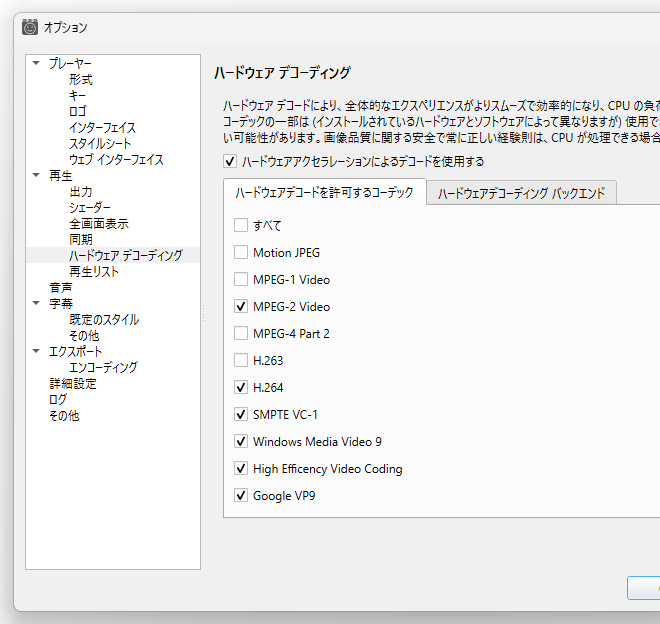Screen dimensions: 660x624
Task: Collapse the エクスポート tree node arrow
Action: click(x=36, y=351)
